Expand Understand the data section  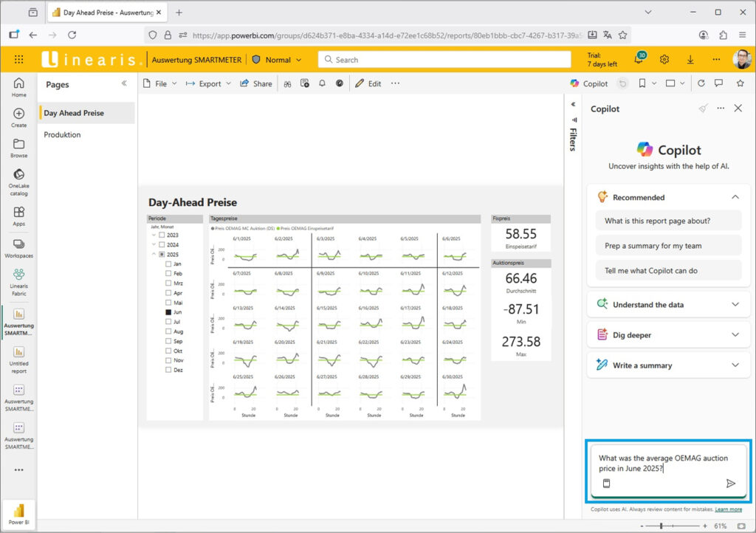point(735,305)
